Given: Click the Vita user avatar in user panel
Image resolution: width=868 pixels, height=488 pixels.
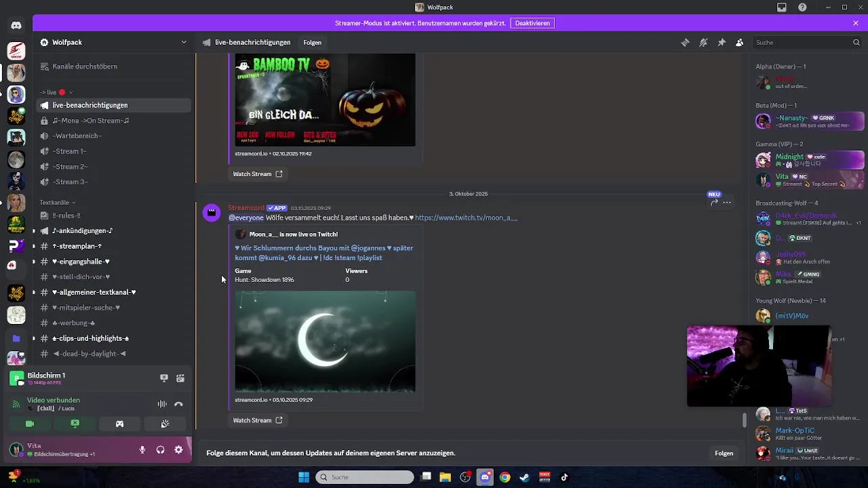Looking at the screenshot, I should [x=16, y=449].
